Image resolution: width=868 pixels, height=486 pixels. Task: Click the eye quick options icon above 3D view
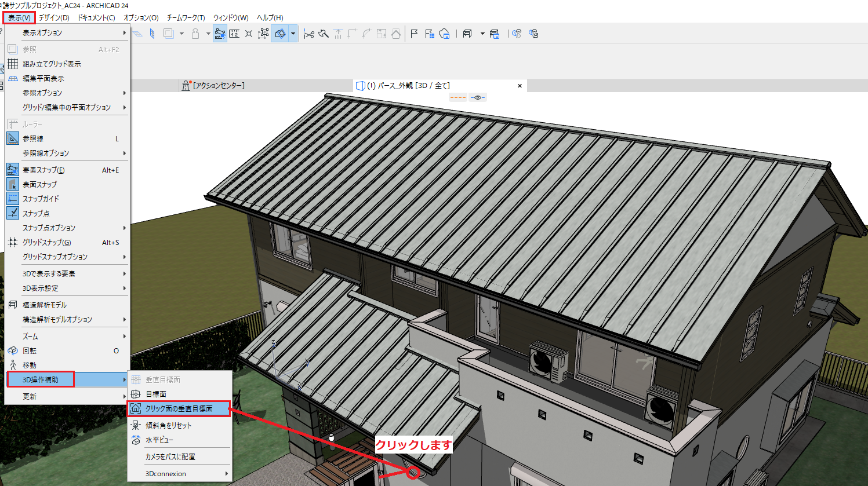(478, 97)
